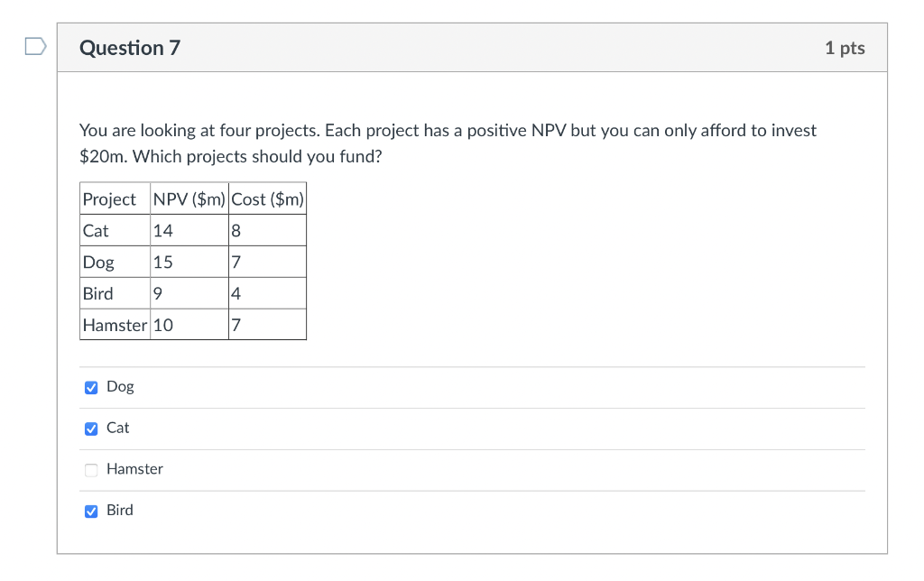The width and height of the screenshot is (924, 581).
Task: Uncheck the Dog answer option
Action: (90, 386)
